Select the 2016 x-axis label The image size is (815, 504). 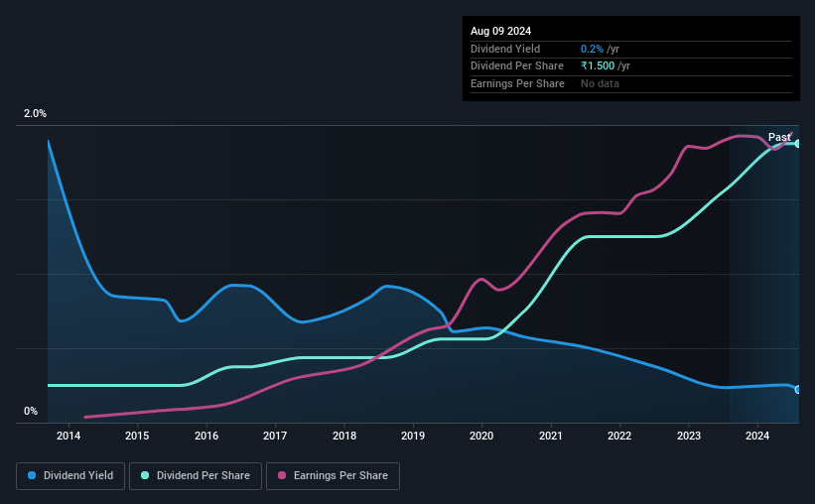click(x=206, y=436)
